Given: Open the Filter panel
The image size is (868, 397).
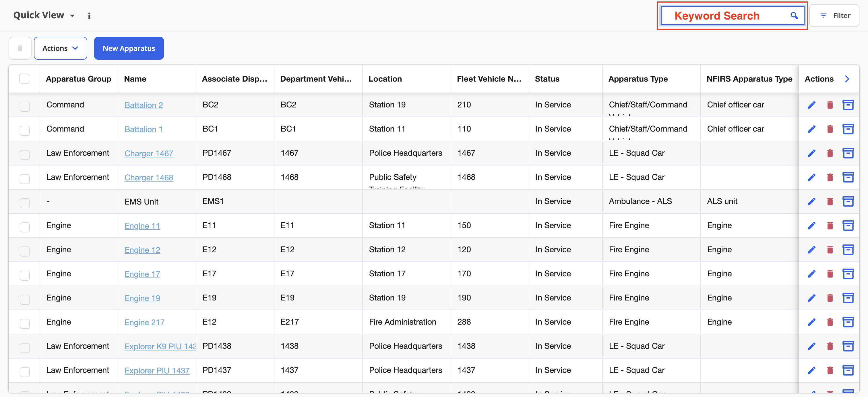Looking at the screenshot, I should pyautogui.click(x=834, y=16).
